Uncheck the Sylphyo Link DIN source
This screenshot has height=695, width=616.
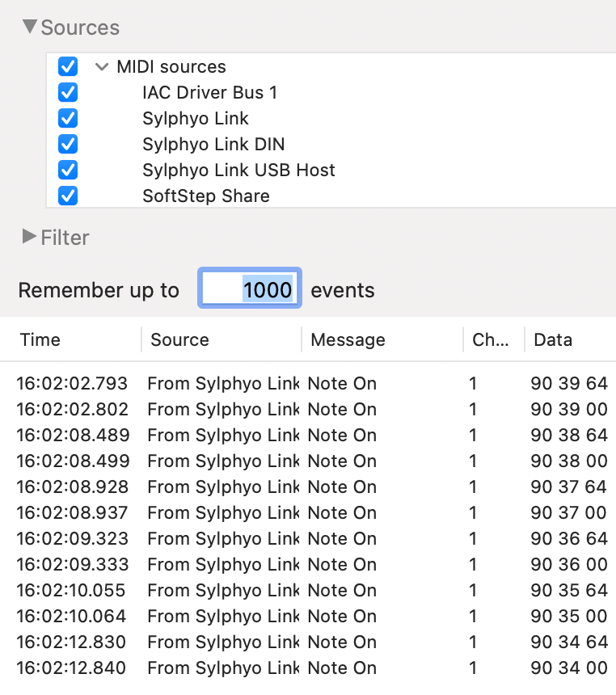[x=67, y=144]
